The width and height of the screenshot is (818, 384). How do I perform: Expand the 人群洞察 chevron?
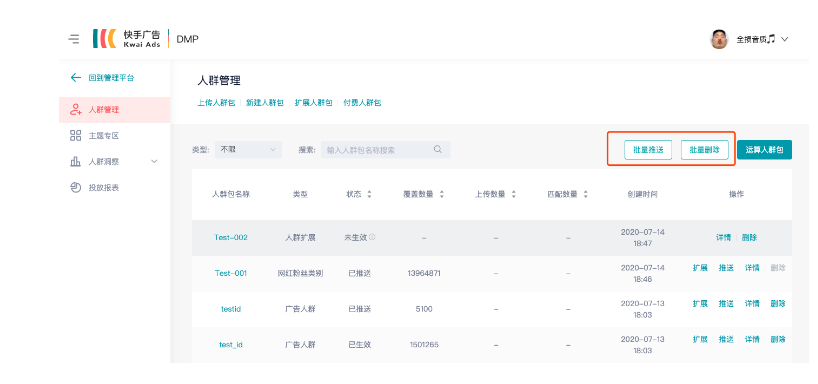(x=154, y=162)
